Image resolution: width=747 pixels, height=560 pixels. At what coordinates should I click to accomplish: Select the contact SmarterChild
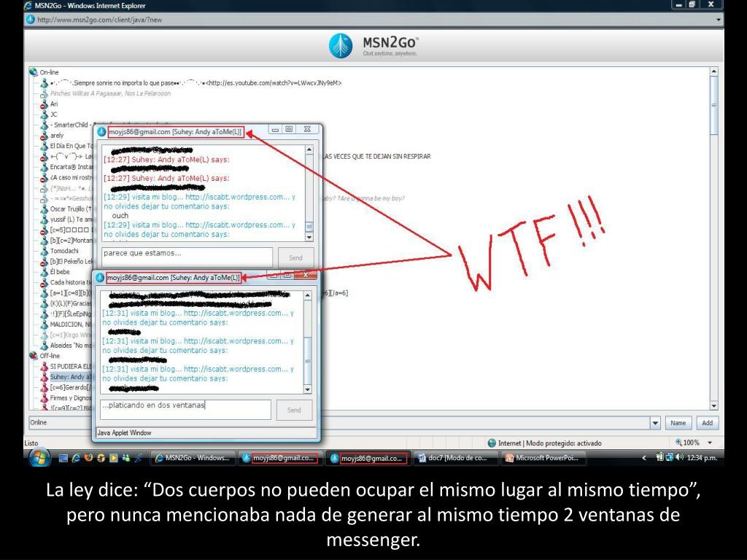pyautogui.click(x=71, y=125)
